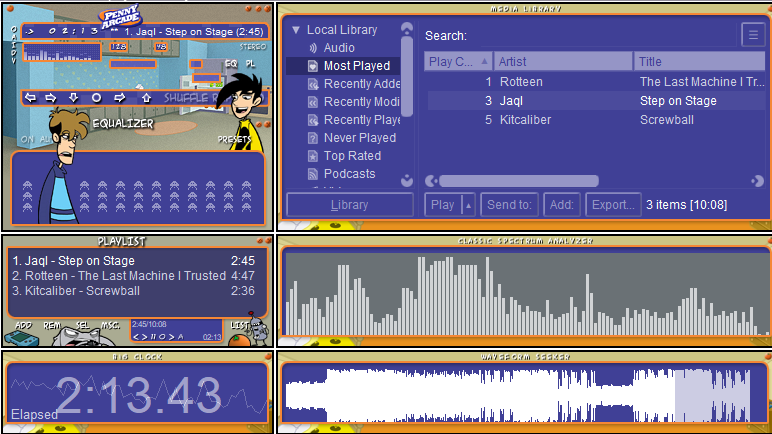Click the next track arrow after stop circle
Viewport: 772px width, 434px height.
[x=119, y=98]
